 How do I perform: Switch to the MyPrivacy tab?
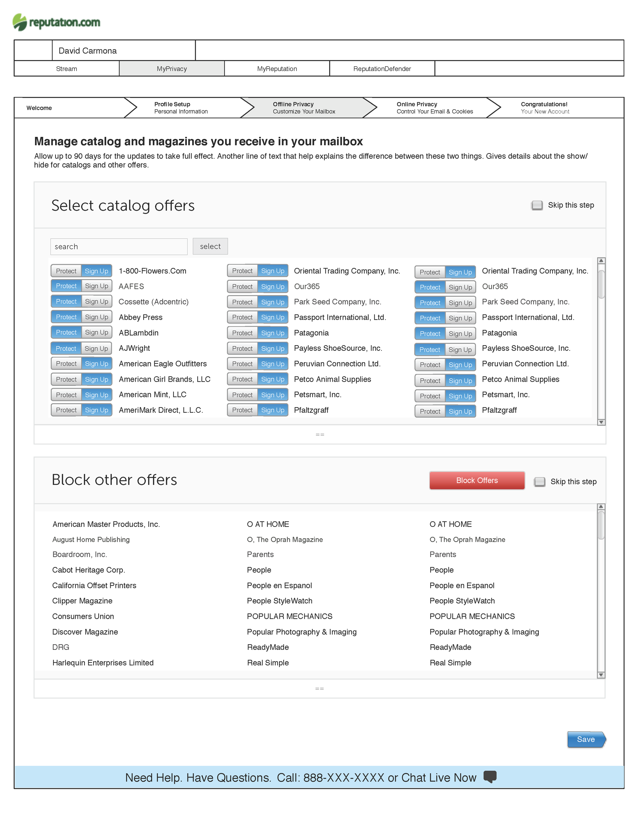(x=172, y=69)
